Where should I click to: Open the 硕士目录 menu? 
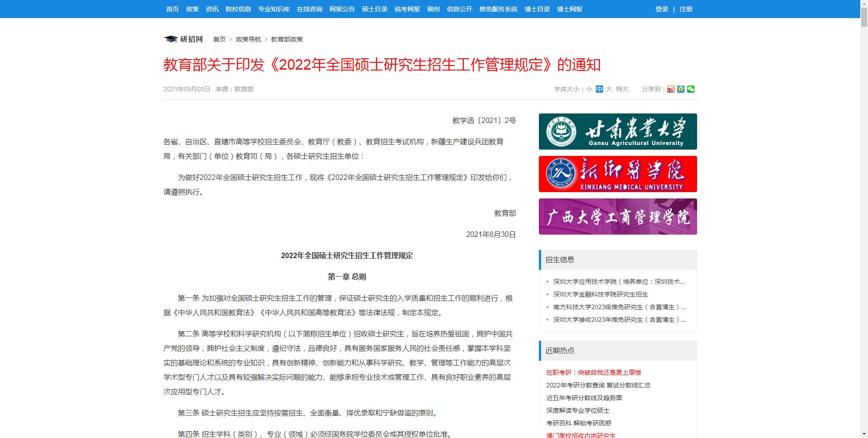(374, 9)
